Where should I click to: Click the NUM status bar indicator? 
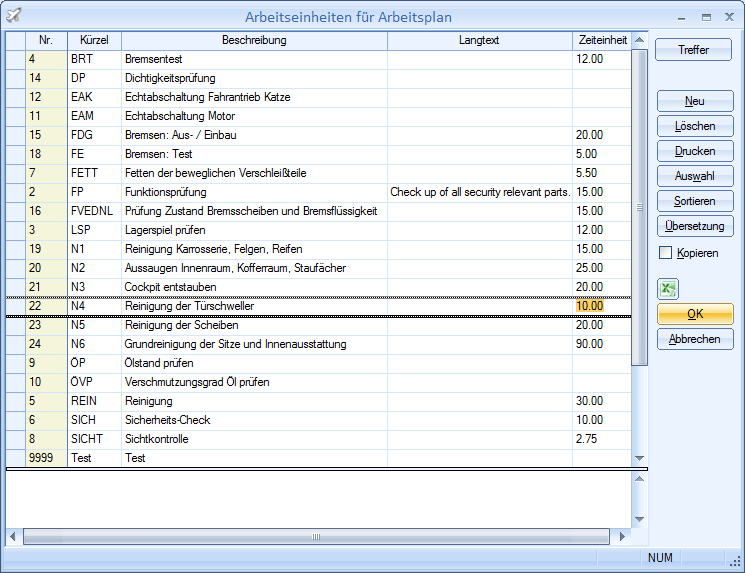pyautogui.click(x=660, y=558)
